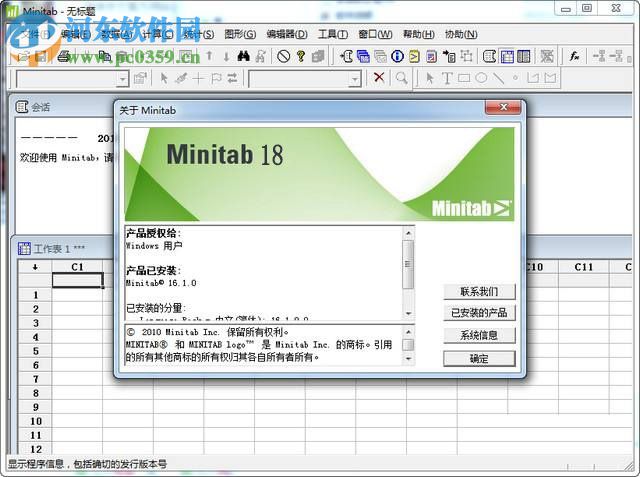Click the crosshair plus tool icon

[198, 78]
